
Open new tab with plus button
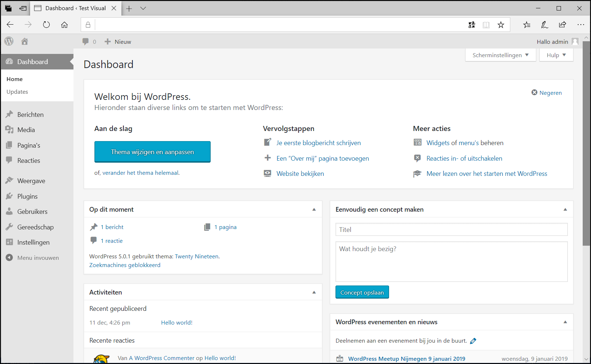(x=129, y=8)
